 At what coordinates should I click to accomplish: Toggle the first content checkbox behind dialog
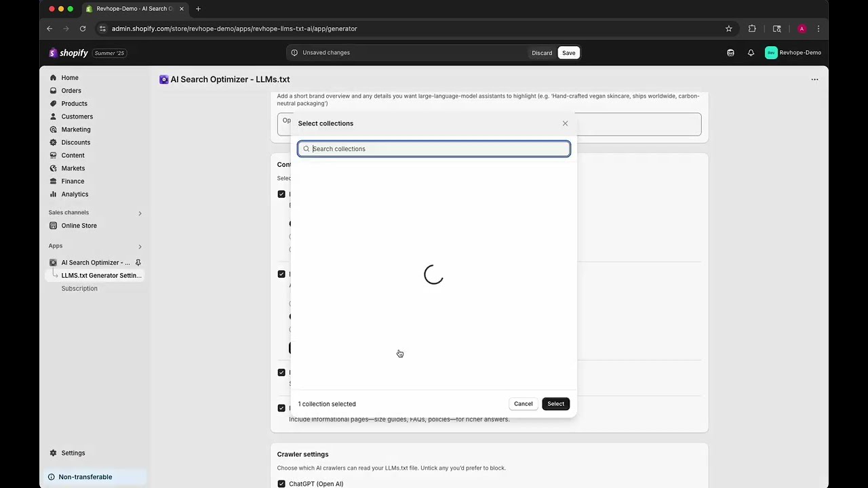pos(281,194)
